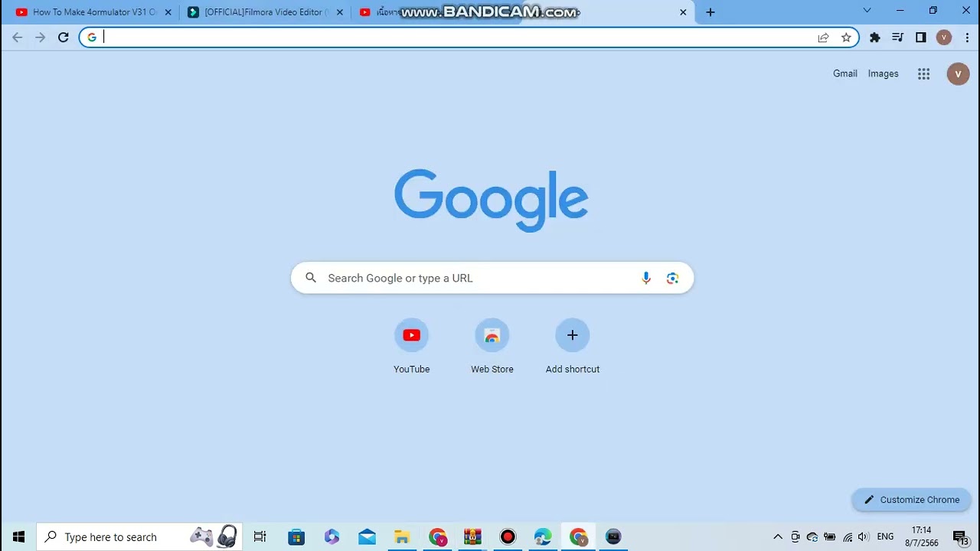Viewport: 980px width, 551px height.
Task: Close the How To Make 4ormulator tab
Action: 168,12
